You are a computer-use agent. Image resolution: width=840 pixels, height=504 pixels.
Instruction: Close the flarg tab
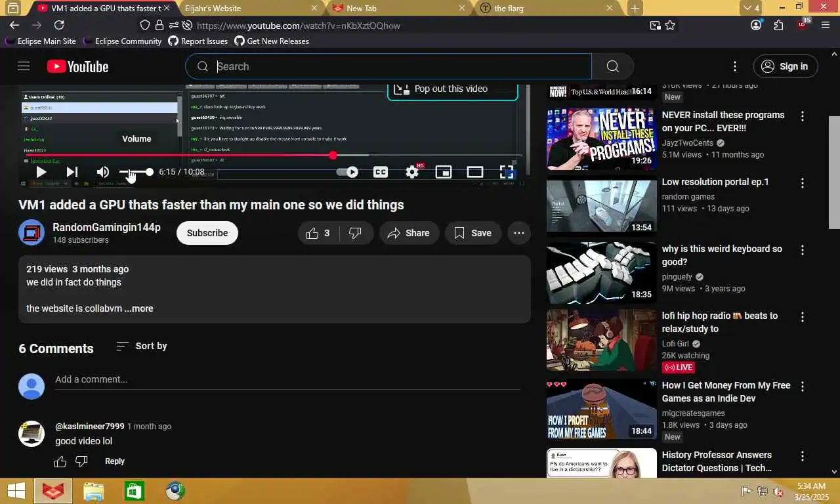(610, 9)
